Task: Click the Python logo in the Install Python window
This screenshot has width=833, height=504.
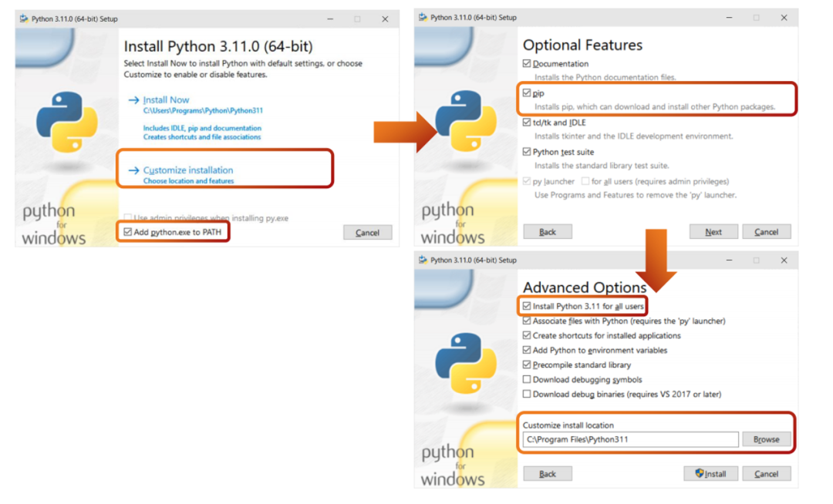Action: tap(67, 121)
